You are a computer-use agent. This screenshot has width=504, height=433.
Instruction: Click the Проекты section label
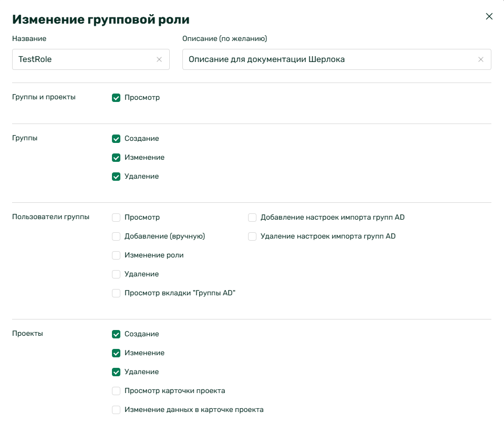click(x=28, y=333)
